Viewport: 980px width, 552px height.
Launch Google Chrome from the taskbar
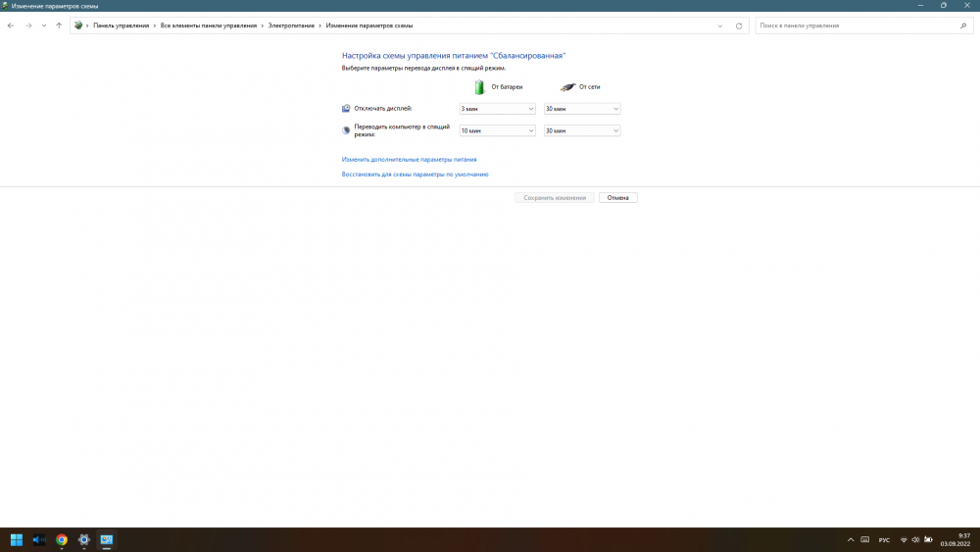pos(62,539)
